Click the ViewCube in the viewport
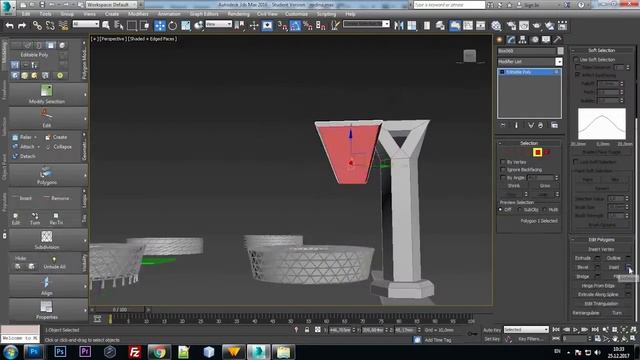640x360 pixels. [x=470, y=56]
